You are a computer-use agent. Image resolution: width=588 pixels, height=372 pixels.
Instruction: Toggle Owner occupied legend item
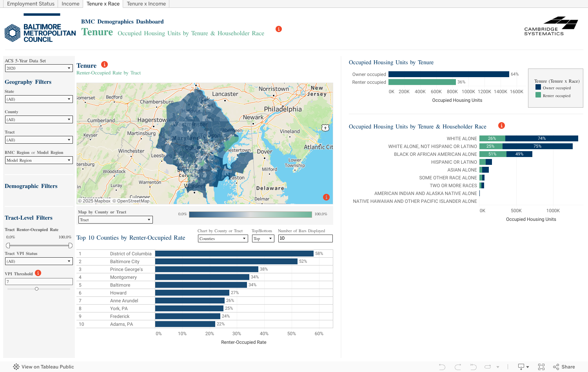(556, 88)
